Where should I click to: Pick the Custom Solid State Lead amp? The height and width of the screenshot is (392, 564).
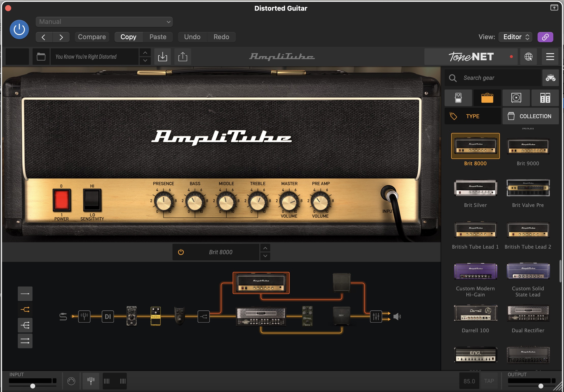528,271
